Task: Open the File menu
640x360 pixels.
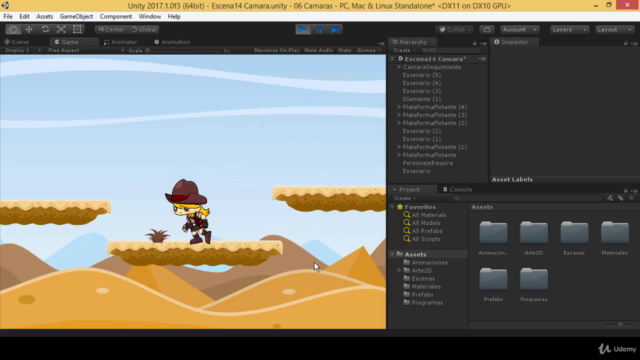Action: click(x=8, y=16)
